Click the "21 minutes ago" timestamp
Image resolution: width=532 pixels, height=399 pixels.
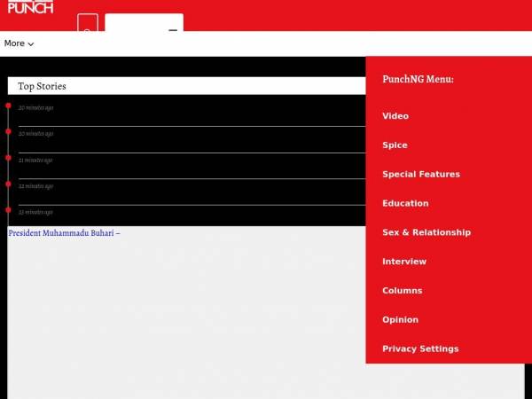(x=35, y=160)
